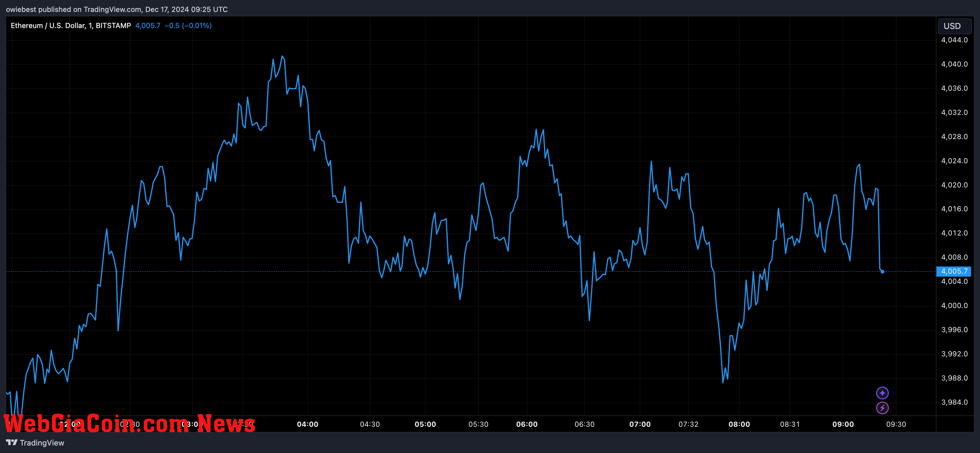Click the 4,036.0 price axis label

[954, 88]
